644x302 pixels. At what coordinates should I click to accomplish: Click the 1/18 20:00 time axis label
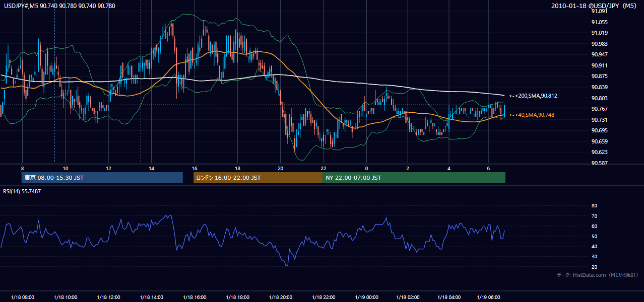tap(281, 297)
